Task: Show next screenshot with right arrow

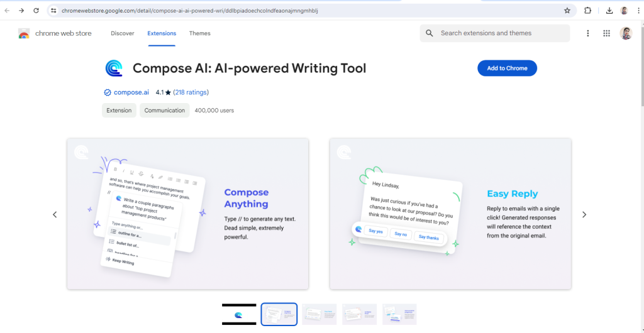Action: click(x=584, y=215)
